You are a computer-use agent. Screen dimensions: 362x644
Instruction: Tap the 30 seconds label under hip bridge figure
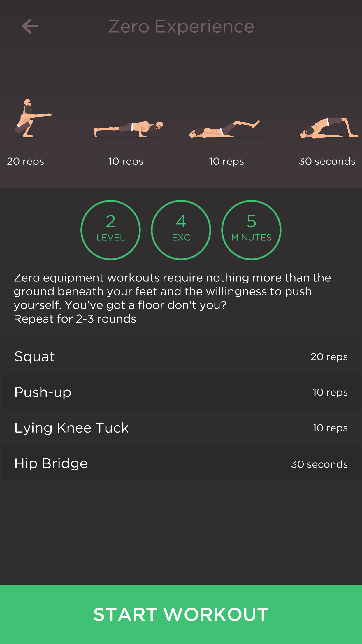[x=327, y=161]
